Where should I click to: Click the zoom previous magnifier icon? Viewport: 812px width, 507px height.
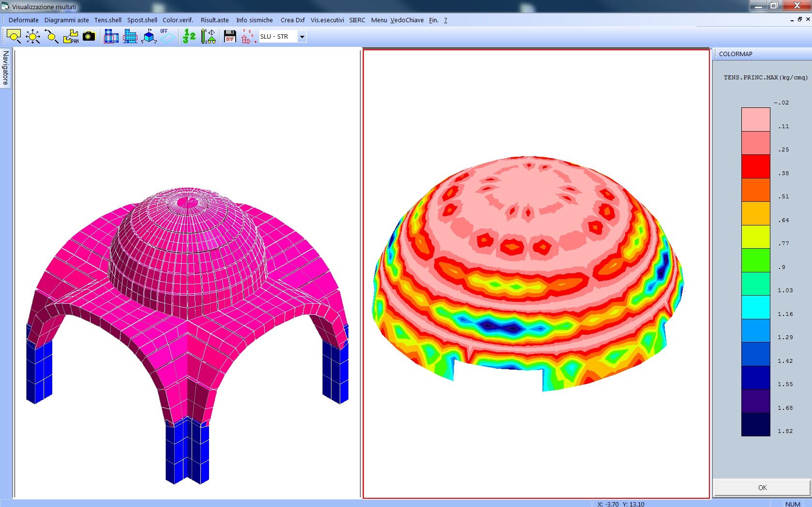[x=51, y=36]
